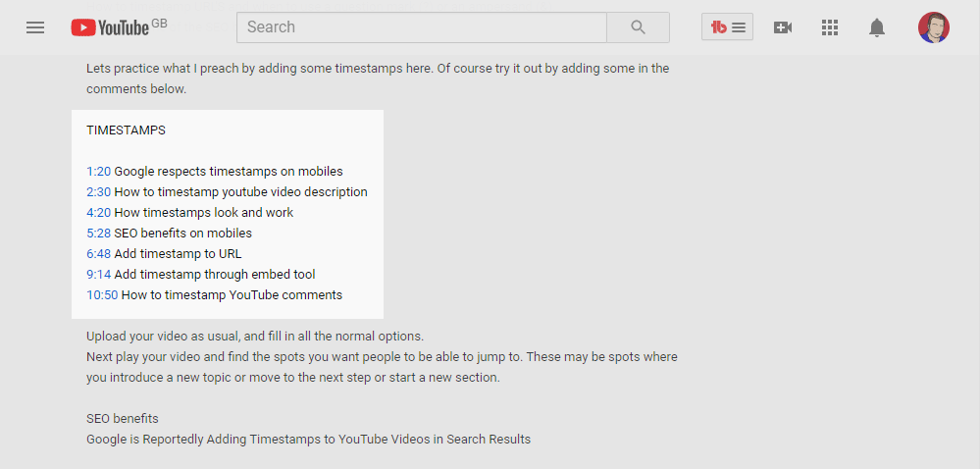The height and width of the screenshot is (469, 980).
Task: Click text 'How to timestamp youtube video description'
Action: 240,192
